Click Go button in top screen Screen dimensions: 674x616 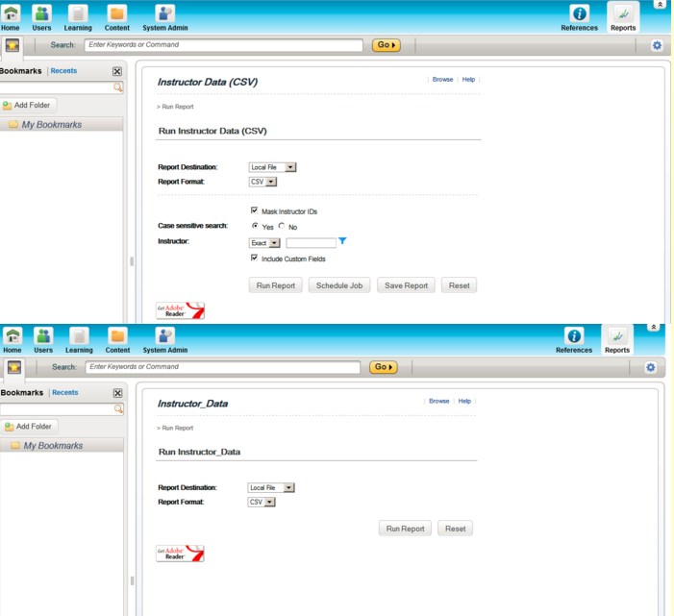point(386,44)
